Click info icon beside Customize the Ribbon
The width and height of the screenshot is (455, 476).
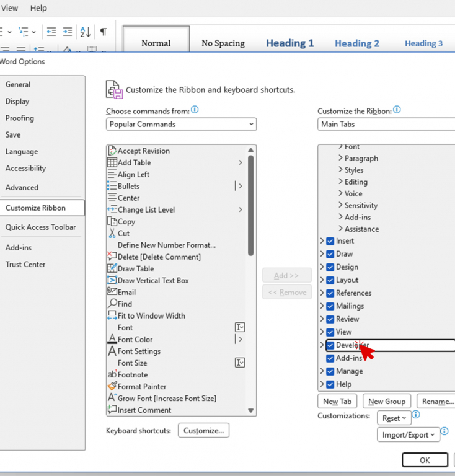point(397,110)
